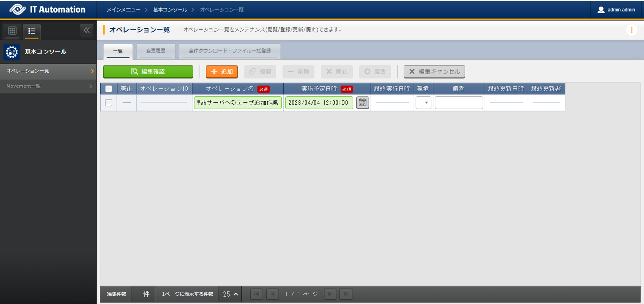Open the grid menu icon in sidebar
The image size is (644, 304).
pyautogui.click(x=11, y=31)
